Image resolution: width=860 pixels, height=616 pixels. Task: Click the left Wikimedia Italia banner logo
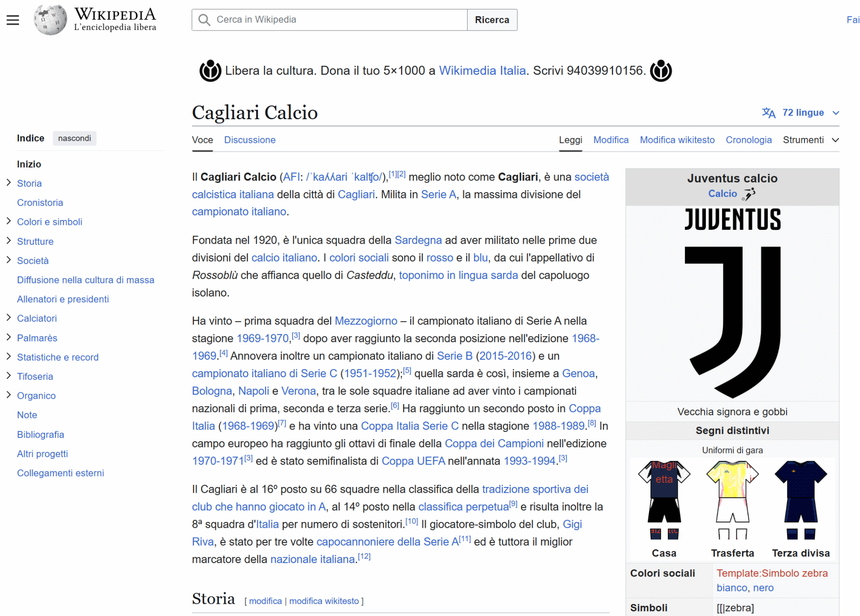[x=210, y=71]
